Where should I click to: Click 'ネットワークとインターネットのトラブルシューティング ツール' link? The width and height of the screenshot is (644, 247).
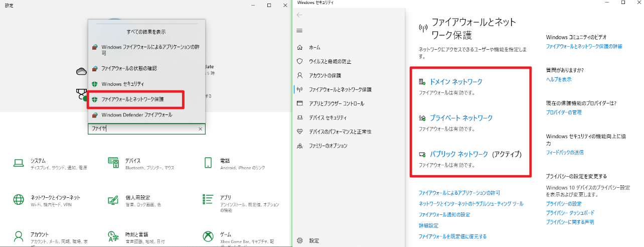(x=471, y=204)
